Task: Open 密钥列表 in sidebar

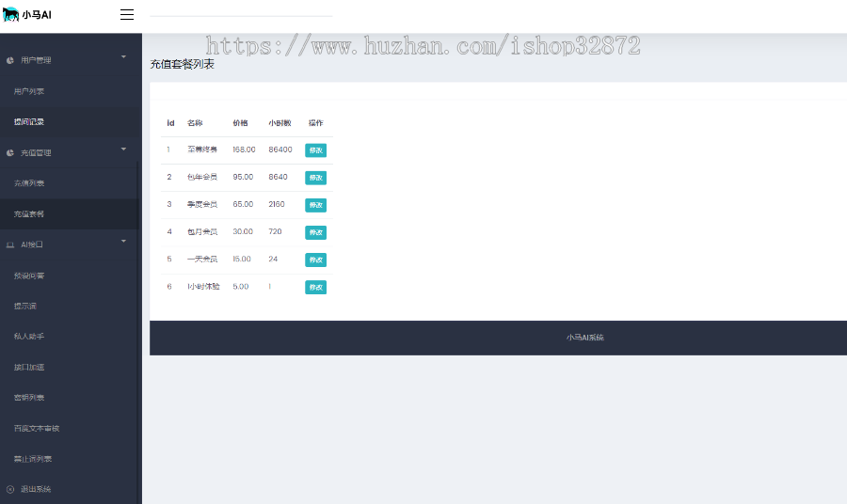Action: (29, 398)
